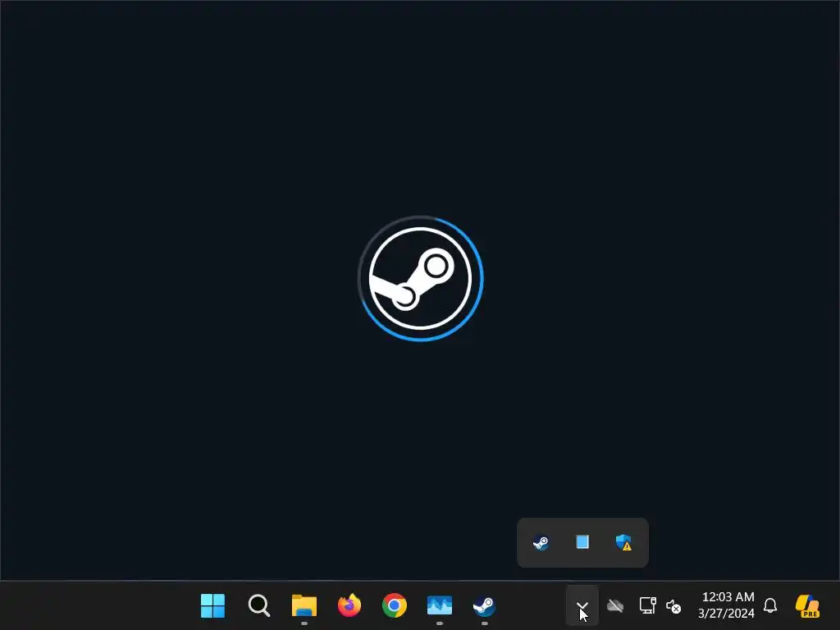Click the Steam loading logo

pos(421,278)
